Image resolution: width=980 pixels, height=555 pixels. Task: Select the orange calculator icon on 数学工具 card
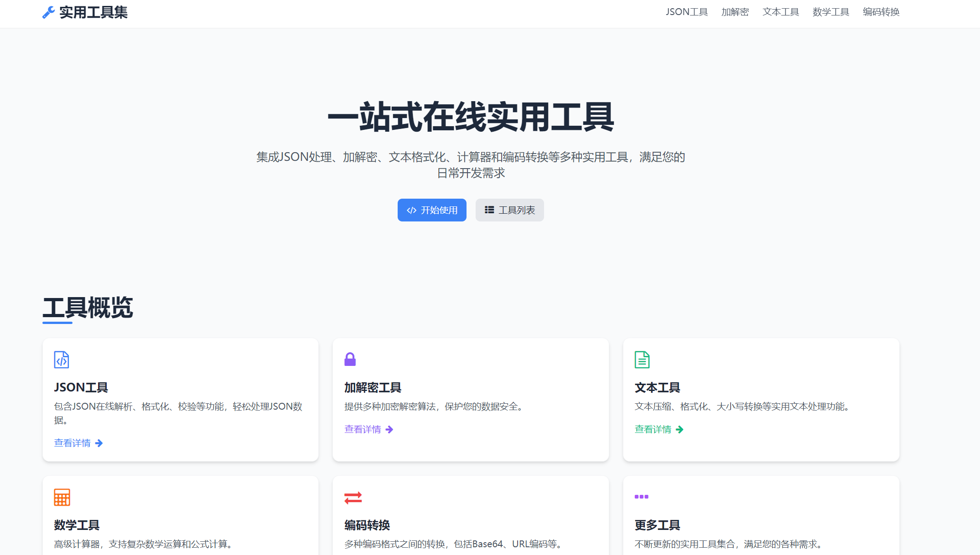tap(62, 497)
